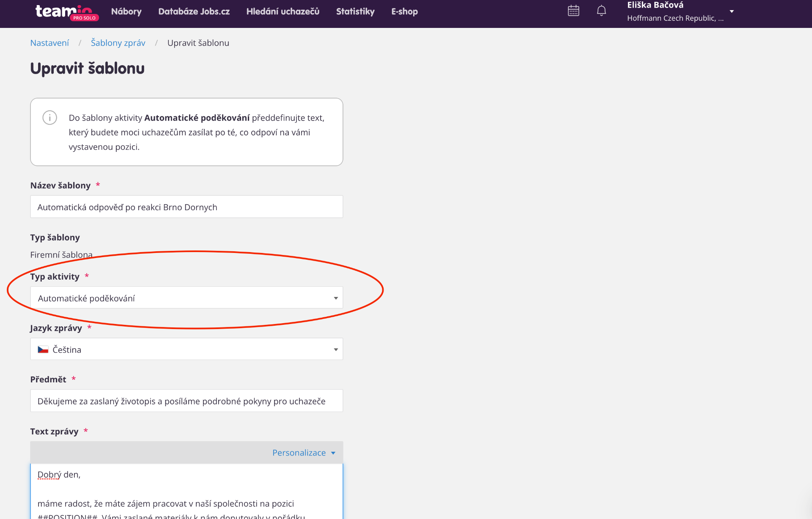Open the Nábory menu item
Screen dimensions: 812x519
coord(126,11)
